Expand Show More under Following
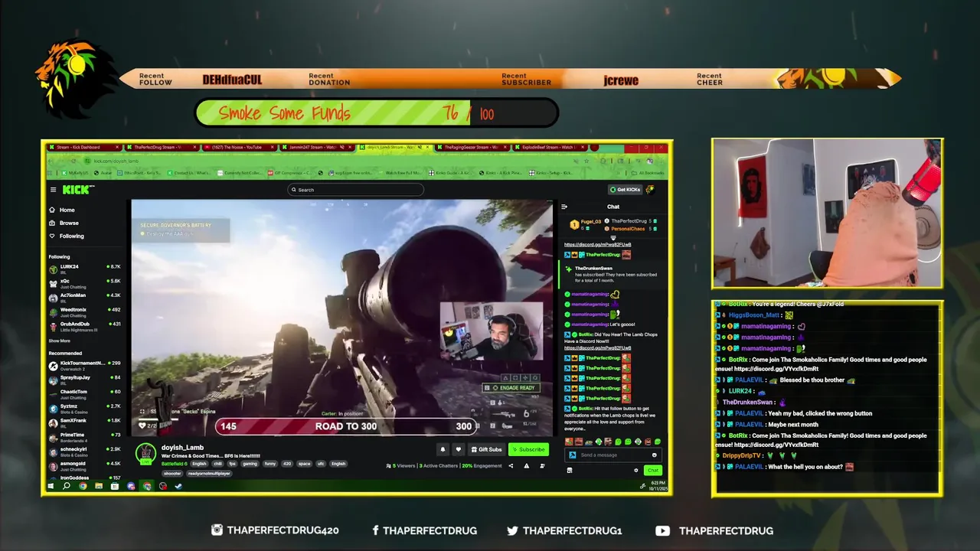Screen dimensions: 980x551 click(x=59, y=341)
